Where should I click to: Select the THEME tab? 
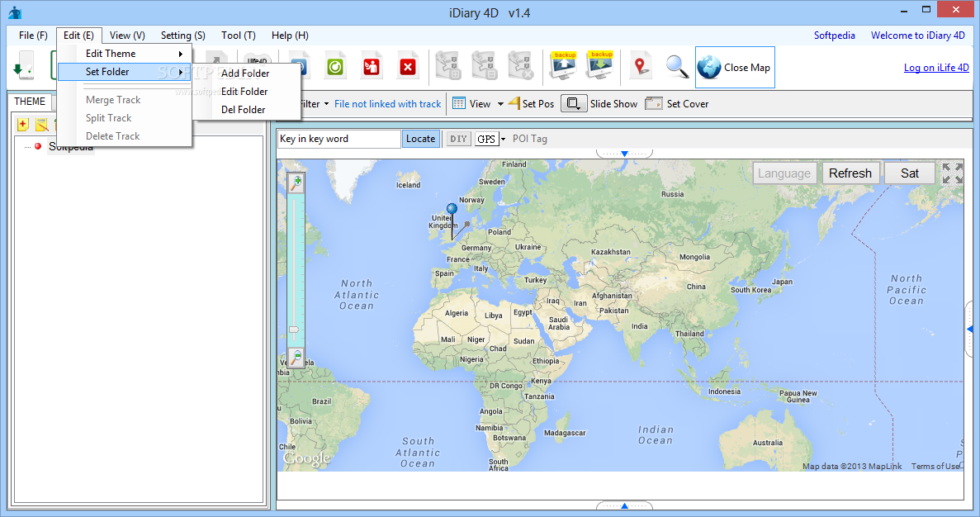pyautogui.click(x=30, y=102)
